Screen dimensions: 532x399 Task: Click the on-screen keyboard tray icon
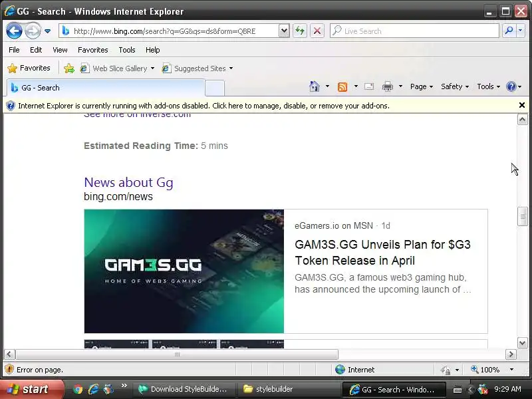(x=458, y=390)
